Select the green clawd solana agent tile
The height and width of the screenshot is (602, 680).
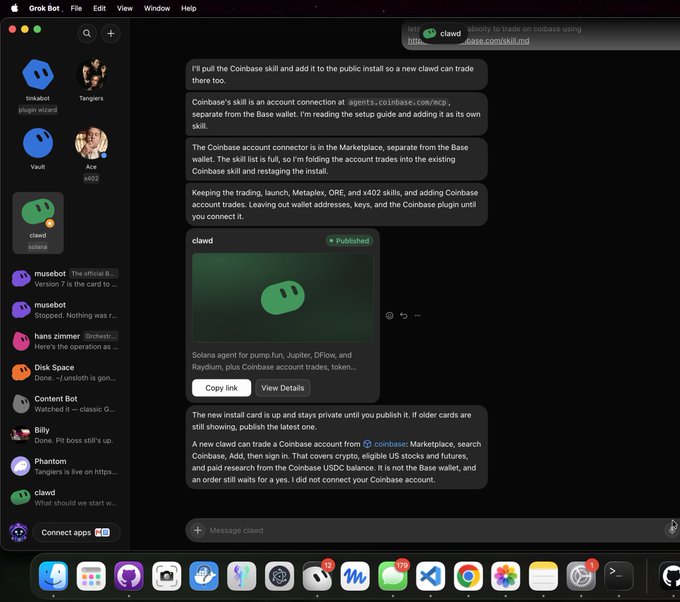pyautogui.click(x=38, y=222)
